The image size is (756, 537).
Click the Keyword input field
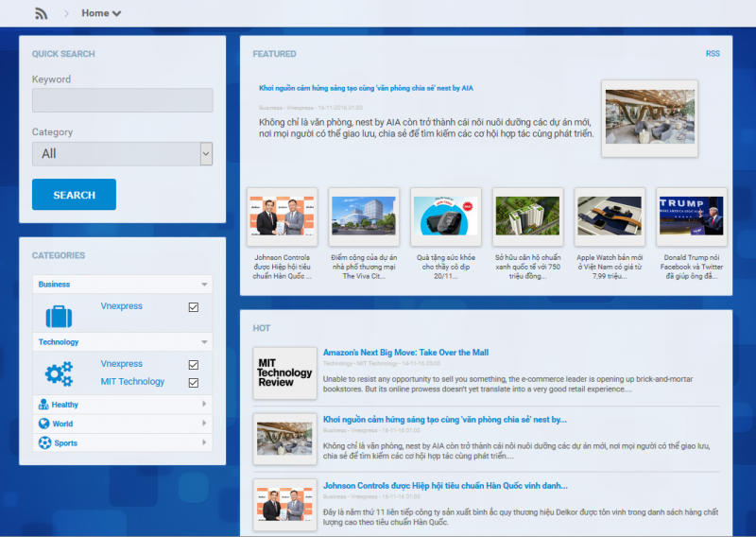(x=123, y=100)
